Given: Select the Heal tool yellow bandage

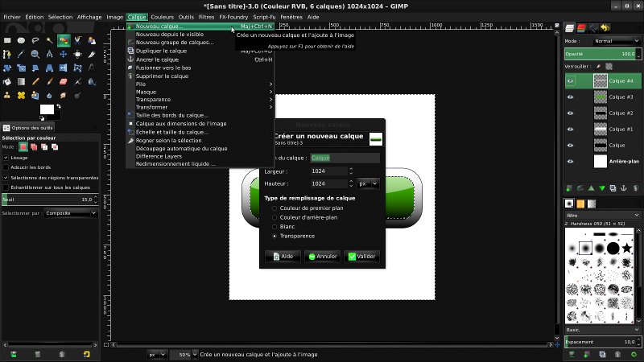Looking at the screenshot, I should coord(22,95).
